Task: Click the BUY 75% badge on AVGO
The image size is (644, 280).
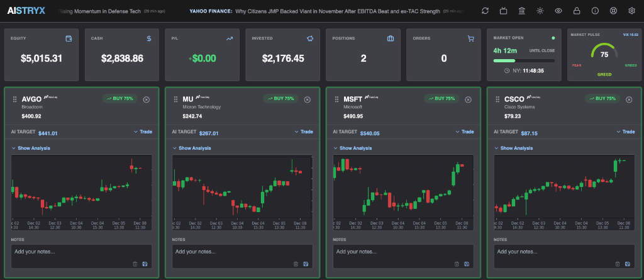Action: tap(120, 99)
